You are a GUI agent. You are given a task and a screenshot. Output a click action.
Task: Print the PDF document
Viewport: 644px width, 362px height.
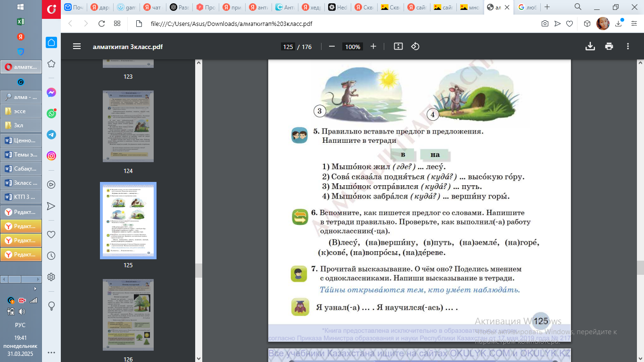pos(609,47)
